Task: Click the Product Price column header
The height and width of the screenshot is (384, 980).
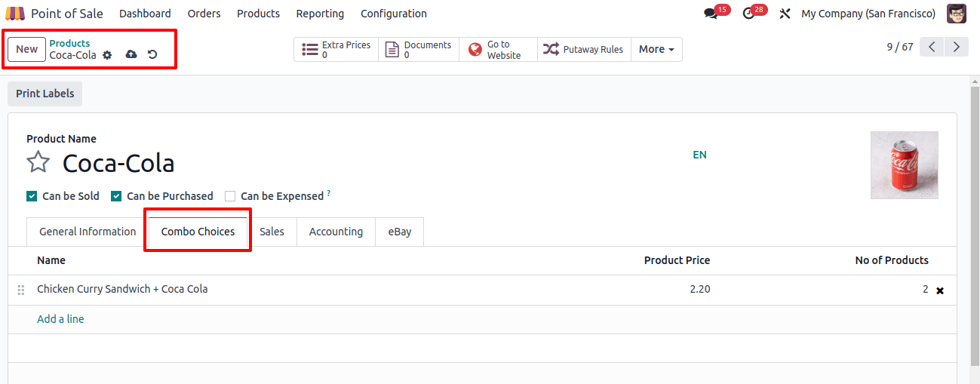Action: (x=677, y=260)
